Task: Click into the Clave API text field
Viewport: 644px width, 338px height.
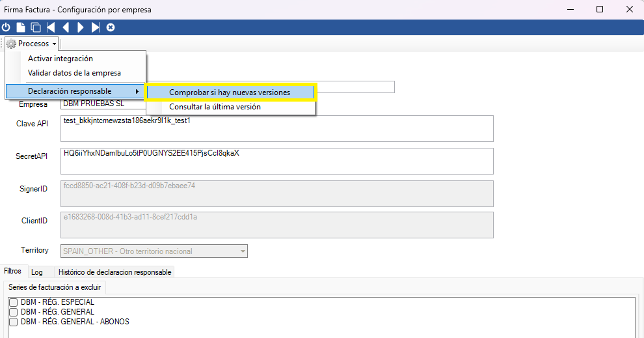Action: coord(276,128)
